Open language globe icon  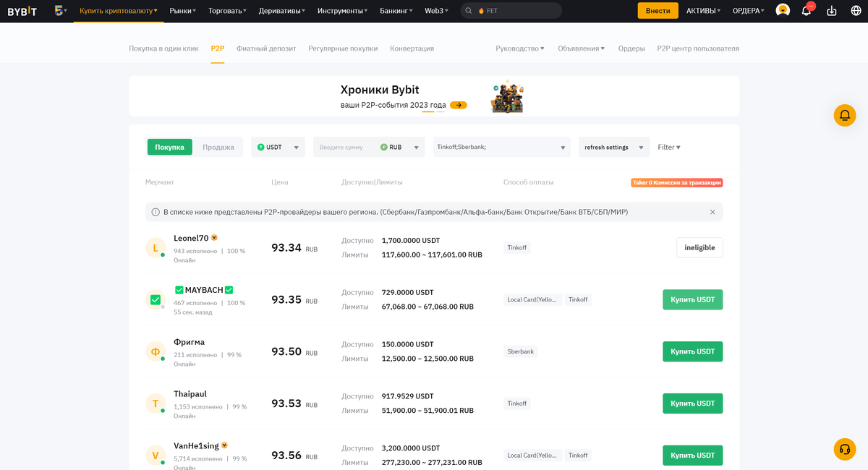coord(856,11)
